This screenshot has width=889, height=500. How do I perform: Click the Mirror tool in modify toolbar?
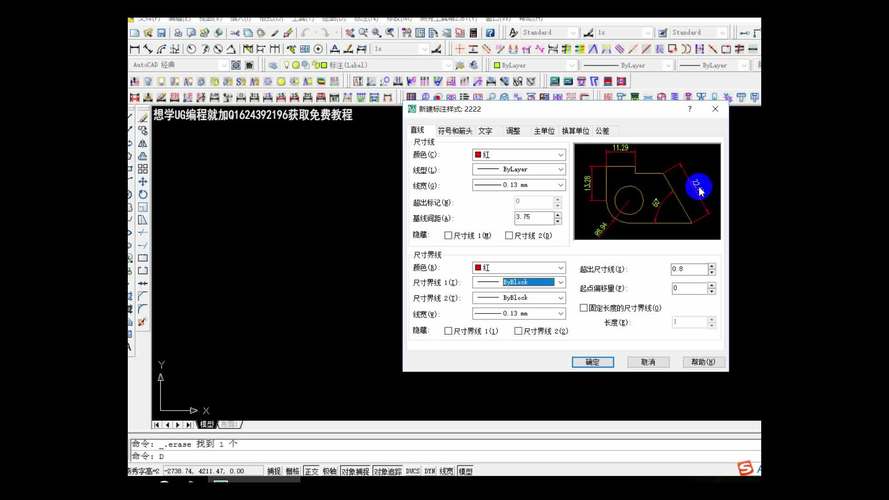click(x=143, y=143)
